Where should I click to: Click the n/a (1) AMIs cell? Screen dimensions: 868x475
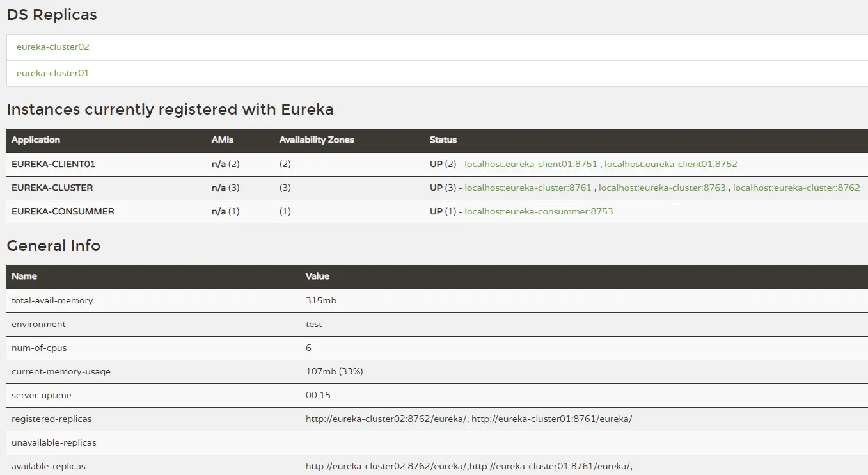pyautogui.click(x=226, y=211)
